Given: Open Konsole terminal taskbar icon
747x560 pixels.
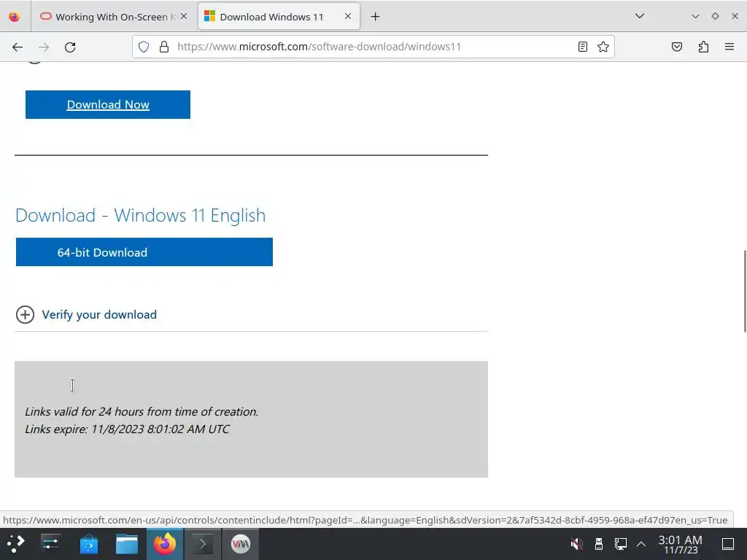Looking at the screenshot, I should click(203, 544).
